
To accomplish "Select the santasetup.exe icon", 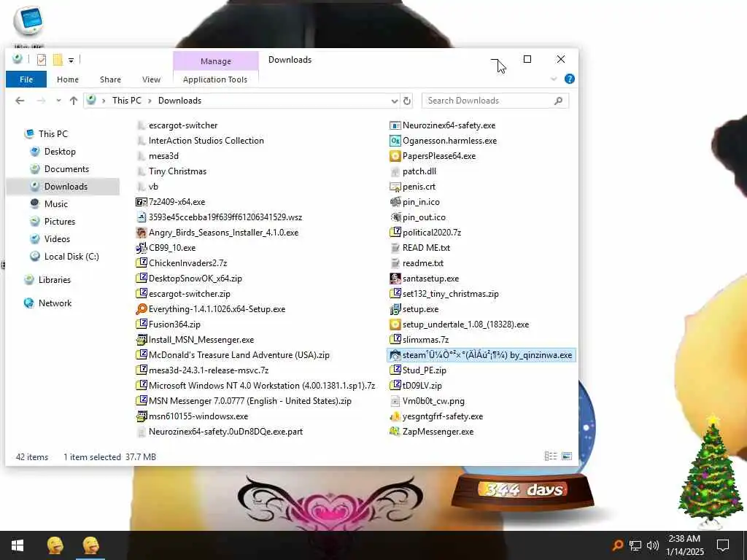I will [395, 278].
